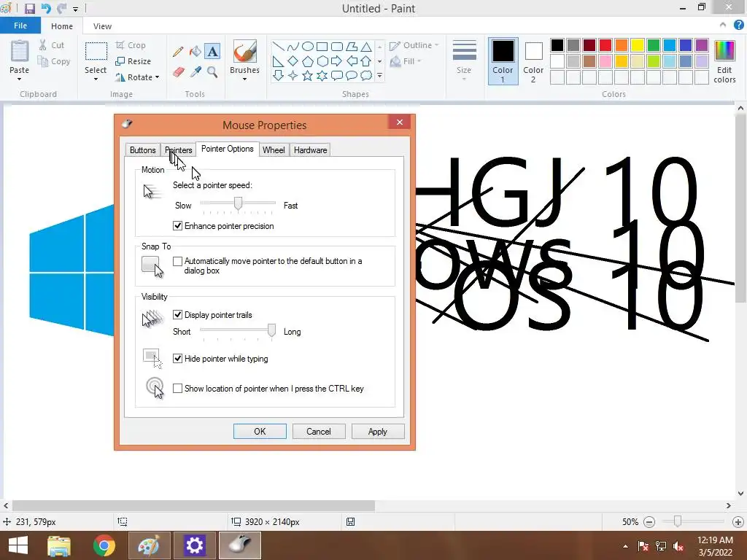
Task: Click the Undo arrow in title bar
Action: (46, 9)
